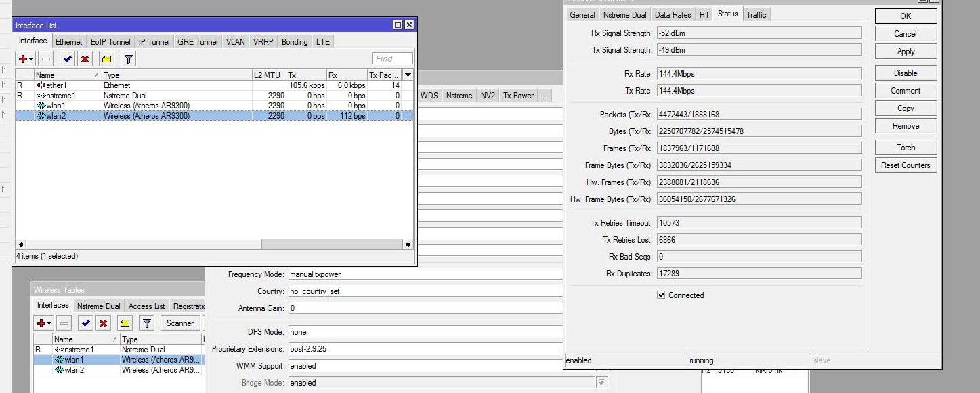The width and height of the screenshot is (980, 393).
Task: Switch to Ethernet tab in Interface List
Action: point(69,42)
